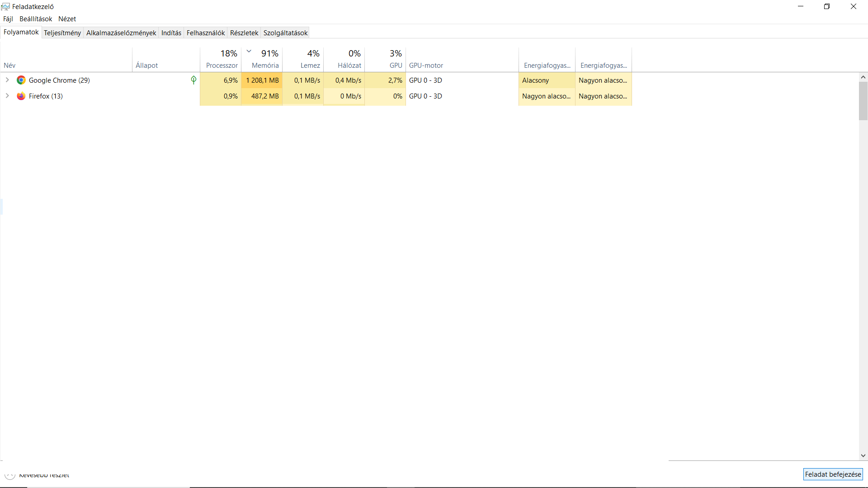
Task: Click the fewer details circle arrow icon
Action: pos(10,475)
